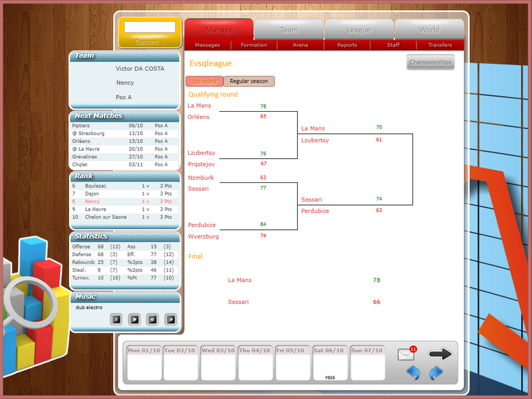Click Prqstejov in the qualifying bracket
The width and height of the screenshot is (532, 399).
click(x=201, y=164)
